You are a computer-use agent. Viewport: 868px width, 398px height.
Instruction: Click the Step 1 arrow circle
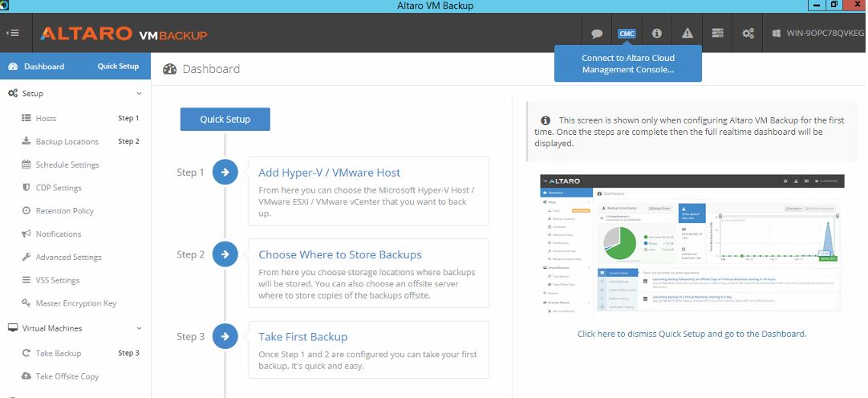[225, 173]
